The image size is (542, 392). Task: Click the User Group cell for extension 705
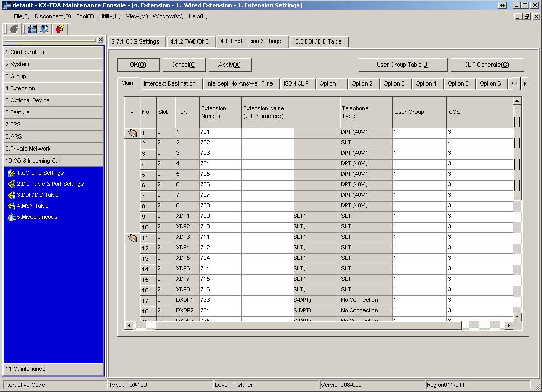click(x=420, y=174)
